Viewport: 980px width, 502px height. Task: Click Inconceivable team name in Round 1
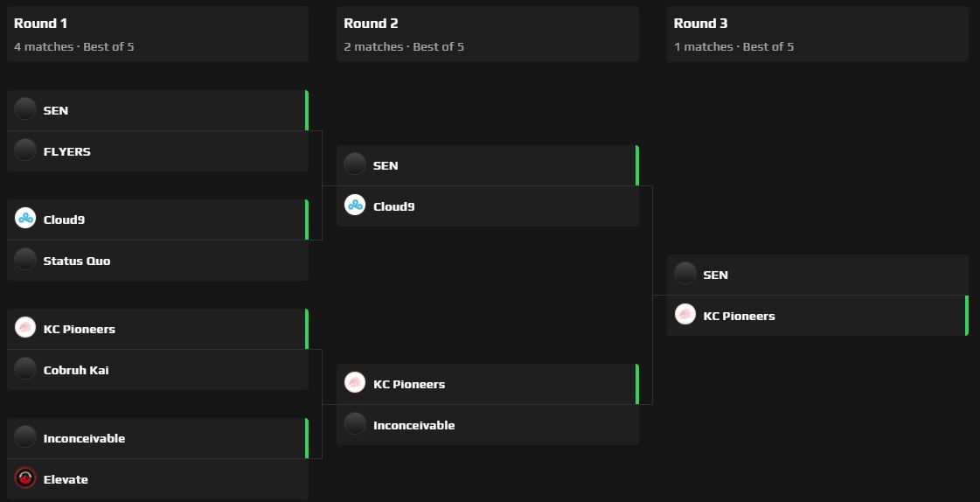coord(84,438)
